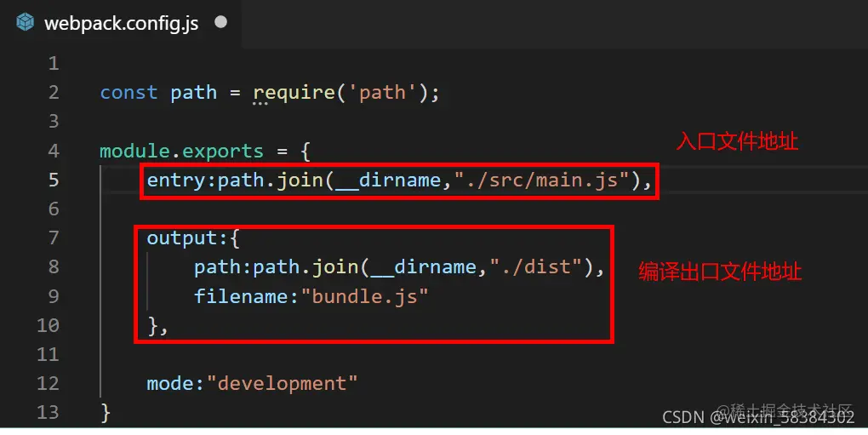Click the 'path' variable name on line 2
The height and width of the screenshot is (435, 868).
click(194, 93)
